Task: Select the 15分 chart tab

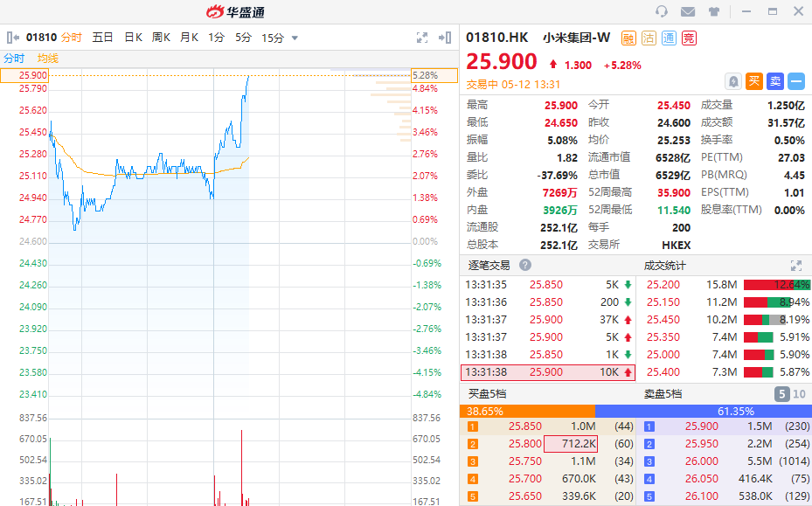Action: 273,38
